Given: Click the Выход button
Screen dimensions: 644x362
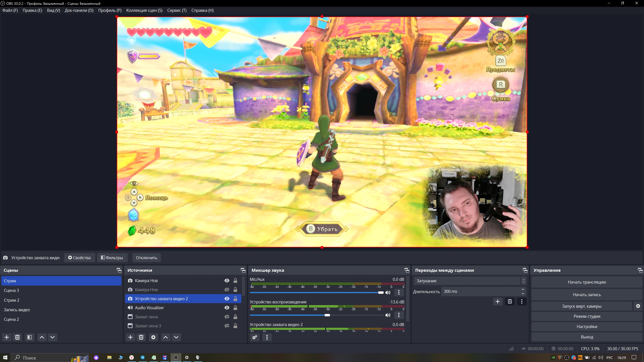Looking at the screenshot, I should 587,337.
